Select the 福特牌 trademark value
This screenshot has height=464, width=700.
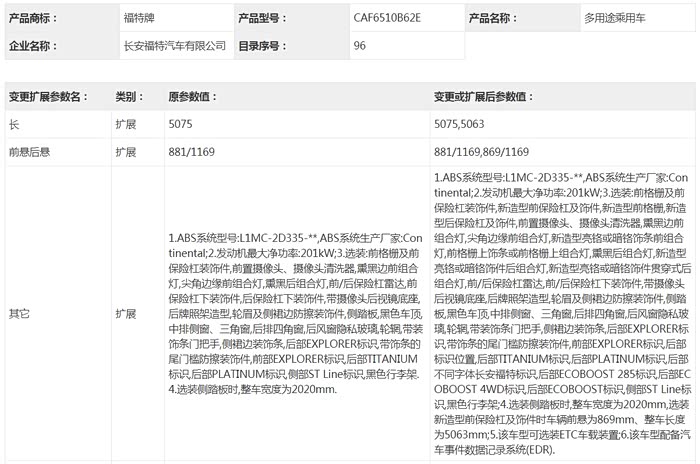(x=139, y=18)
